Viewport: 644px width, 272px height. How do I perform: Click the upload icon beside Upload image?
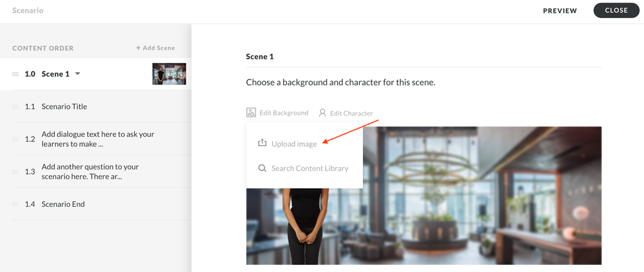(x=262, y=143)
